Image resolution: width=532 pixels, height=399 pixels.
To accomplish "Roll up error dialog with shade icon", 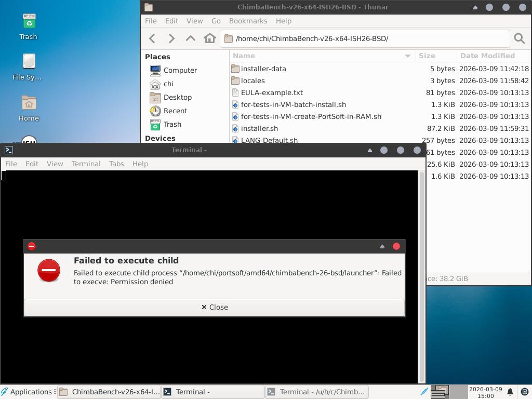I will point(382,247).
